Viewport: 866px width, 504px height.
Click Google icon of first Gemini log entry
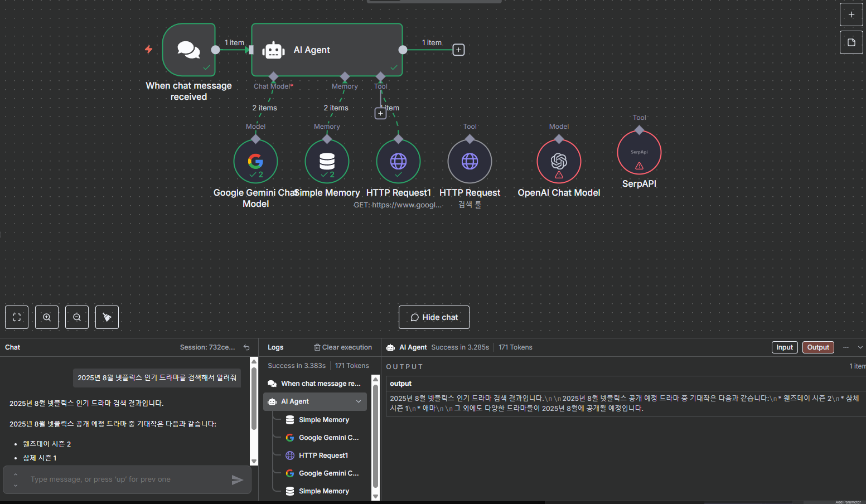(290, 438)
